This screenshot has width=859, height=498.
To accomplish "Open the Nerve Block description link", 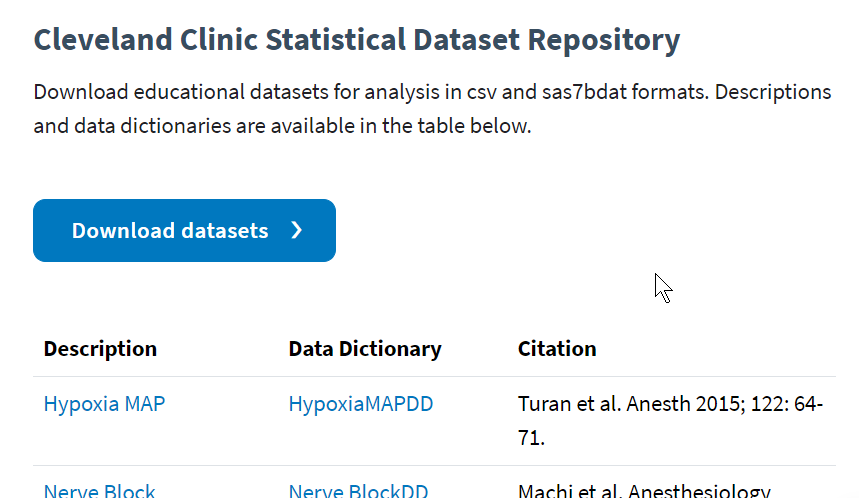I will (x=99, y=491).
